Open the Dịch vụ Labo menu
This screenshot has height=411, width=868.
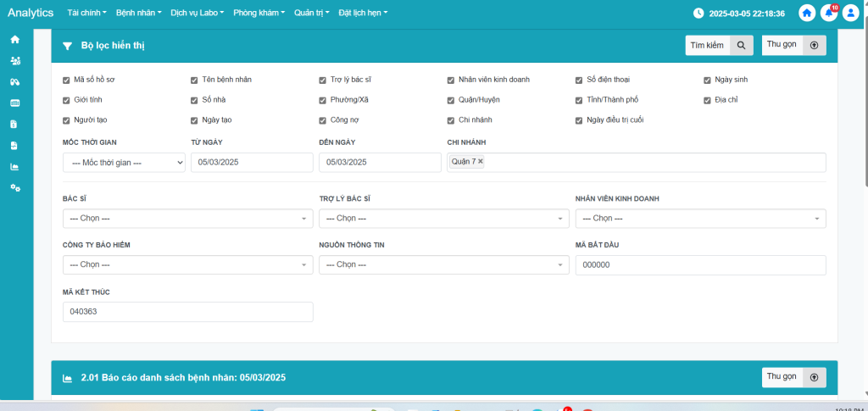click(x=197, y=14)
